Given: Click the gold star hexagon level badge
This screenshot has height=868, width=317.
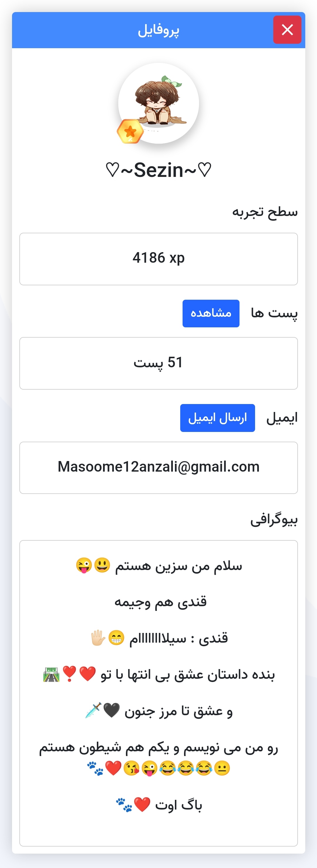Looking at the screenshot, I should [x=130, y=131].
